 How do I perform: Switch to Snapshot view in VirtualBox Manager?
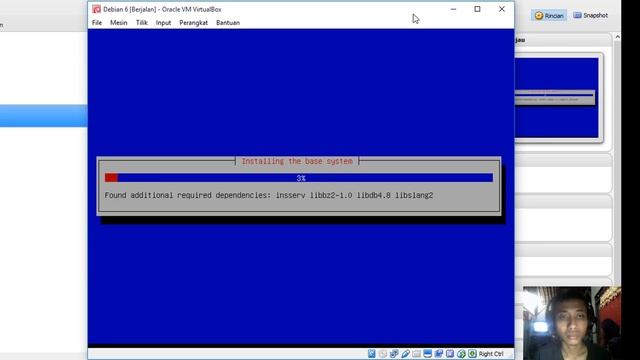591,16
